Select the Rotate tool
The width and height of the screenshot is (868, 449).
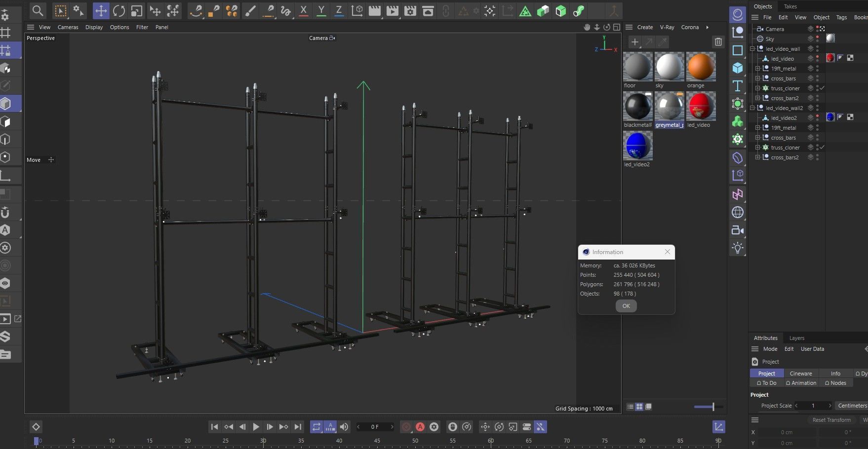click(118, 11)
